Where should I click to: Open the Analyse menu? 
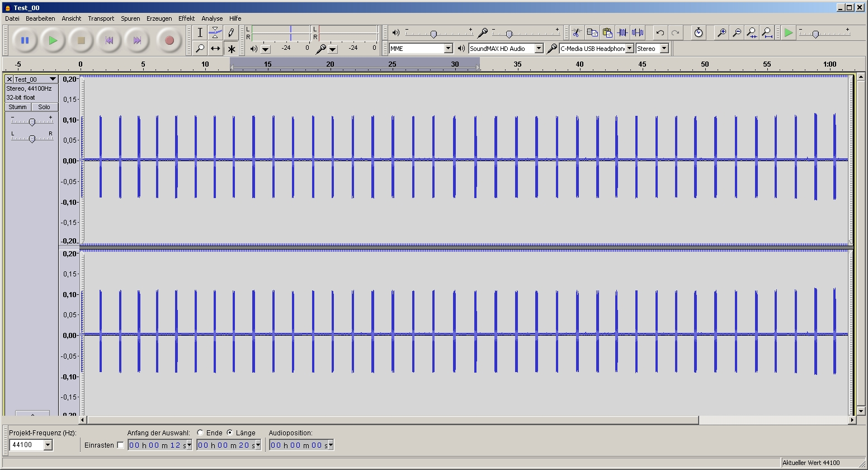(212, 18)
